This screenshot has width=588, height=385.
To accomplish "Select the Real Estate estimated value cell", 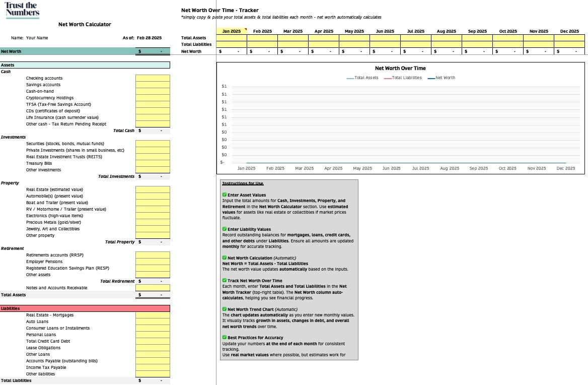I will [153, 189].
